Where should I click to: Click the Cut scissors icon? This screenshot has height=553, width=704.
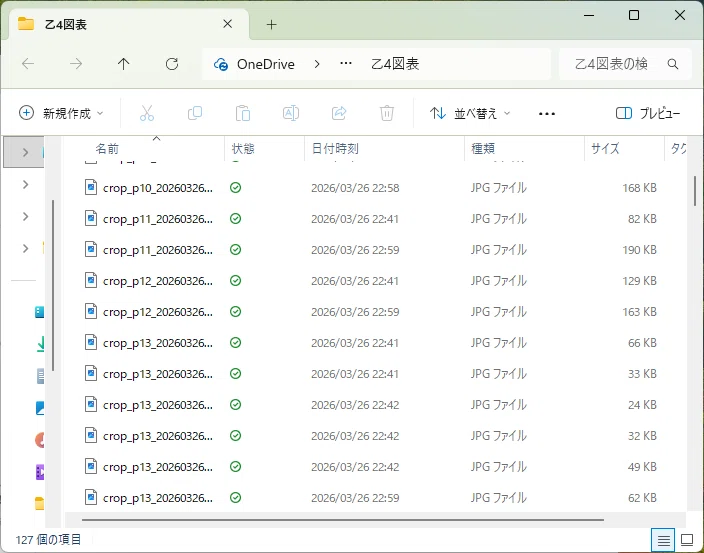tap(147, 113)
